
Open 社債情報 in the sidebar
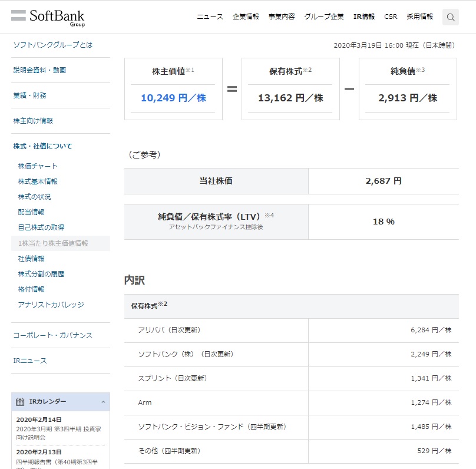pos(31,259)
